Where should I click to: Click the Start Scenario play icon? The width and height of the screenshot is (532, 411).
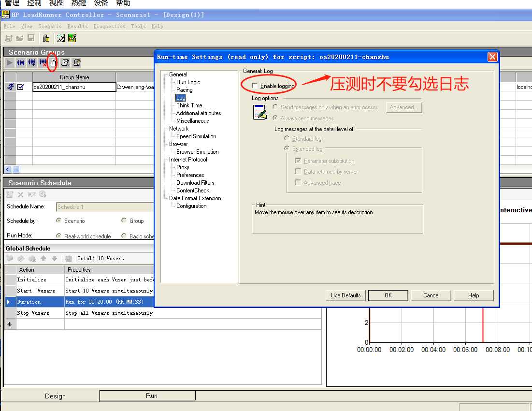coord(10,62)
